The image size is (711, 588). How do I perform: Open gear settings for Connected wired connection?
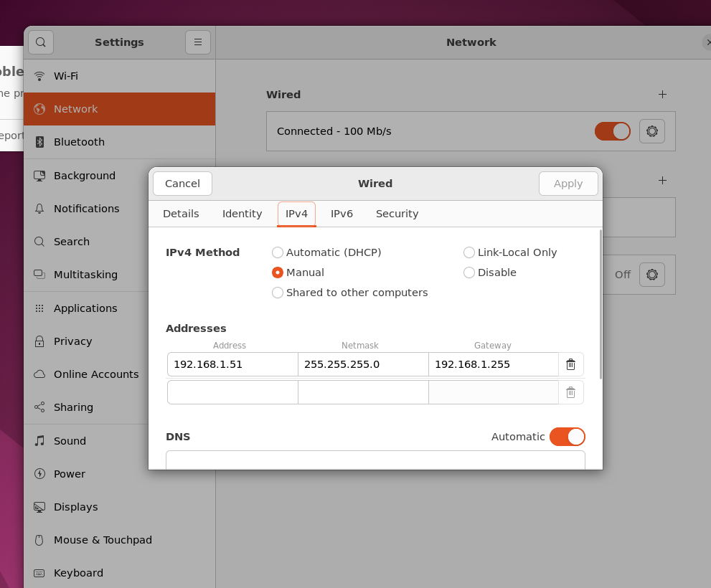pyautogui.click(x=652, y=131)
